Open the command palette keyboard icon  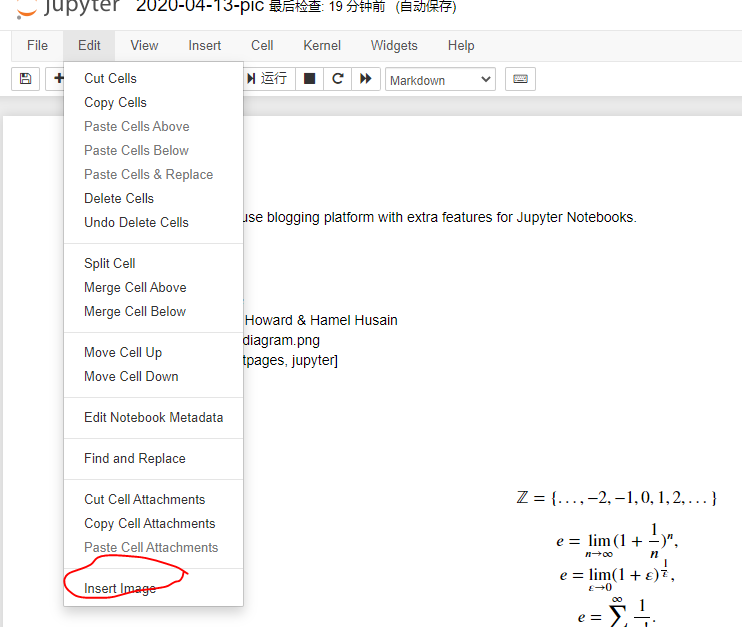point(520,79)
